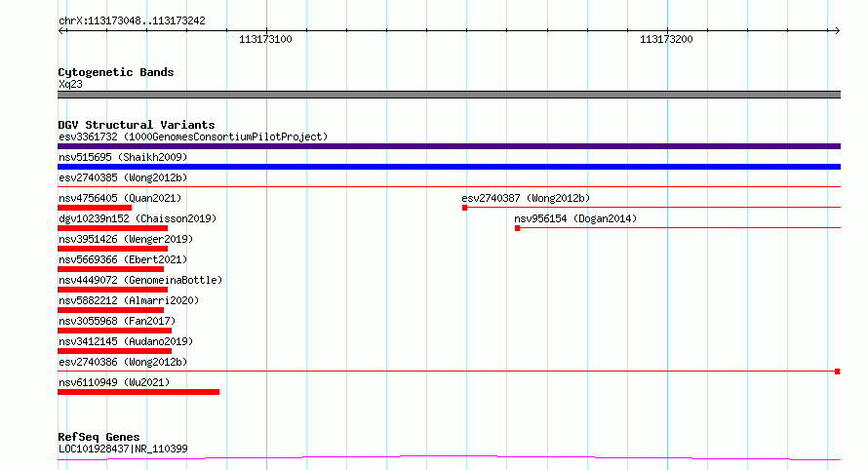The height and width of the screenshot is (470, 868).
Task: Click the magenta LOC101928437 gene line
Action: [x=449, y=457]
